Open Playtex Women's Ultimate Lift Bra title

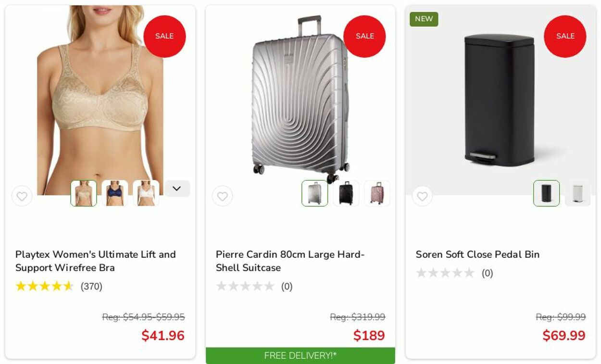point(96,261)
